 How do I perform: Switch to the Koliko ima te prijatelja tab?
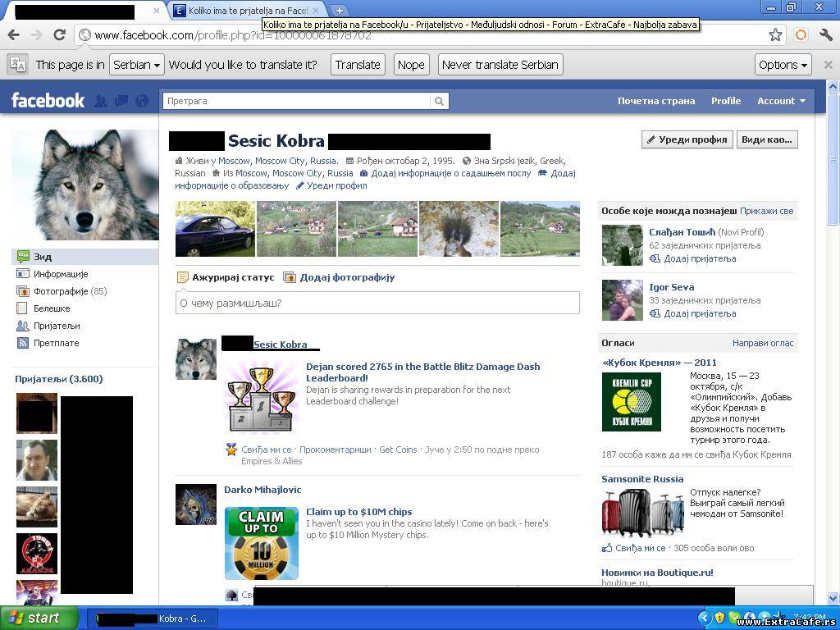click(x=246, y=11)
